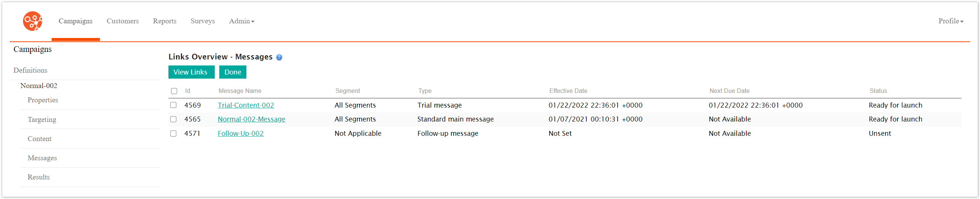Open the Profile dropdown
This screenshot has width=980, height=199.
point(950,21)
